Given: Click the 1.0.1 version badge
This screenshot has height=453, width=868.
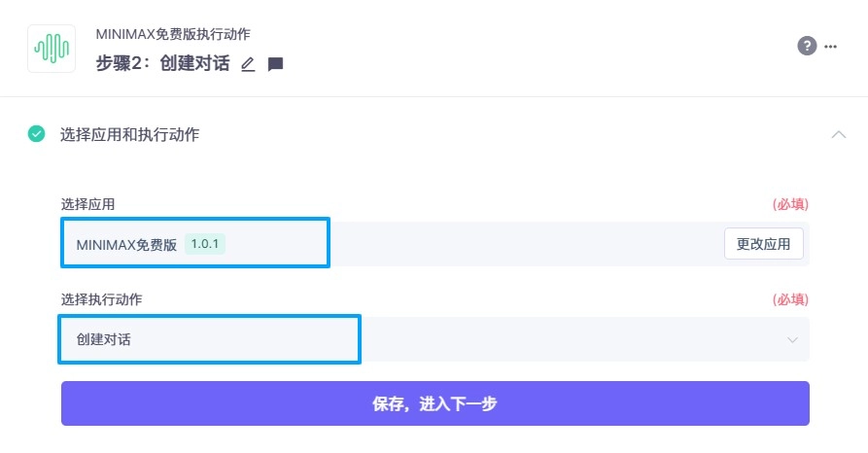Looking at the screenshot, I should point(205,244).
